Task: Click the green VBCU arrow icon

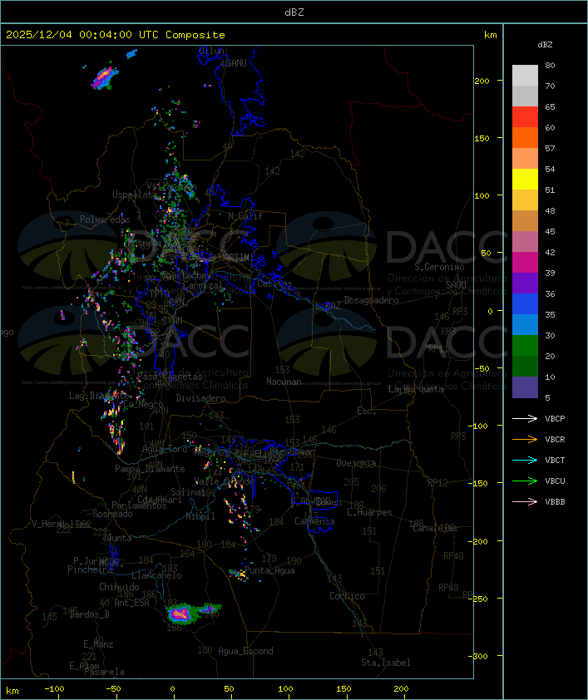Action: pos(525,481)
